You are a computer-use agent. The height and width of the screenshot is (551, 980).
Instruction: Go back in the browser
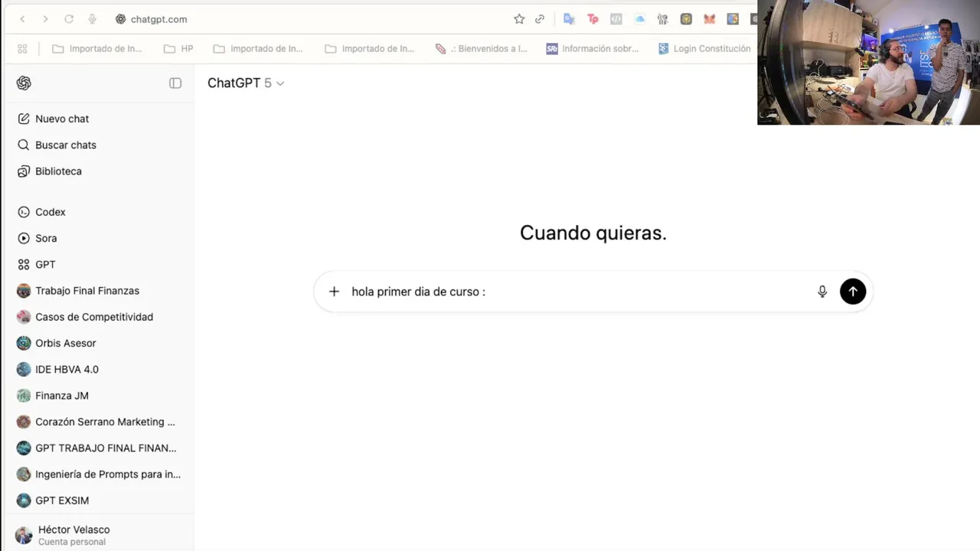pyautogui.click(x=22, y=19)
